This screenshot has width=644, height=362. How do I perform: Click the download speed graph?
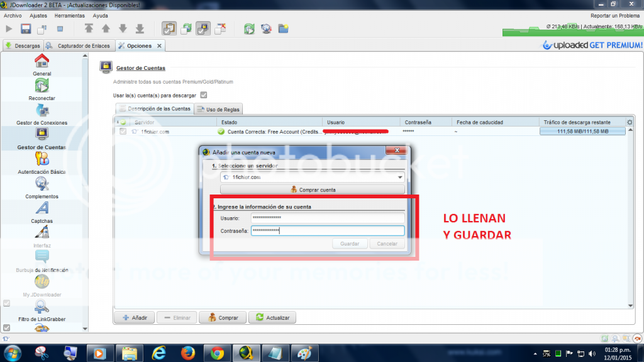point(572,30)
